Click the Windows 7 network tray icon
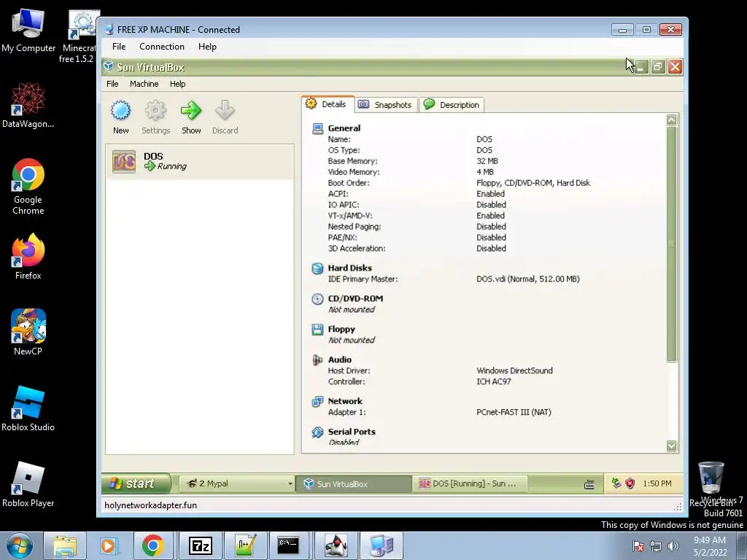This screenshot has width=747, height=560. pyautogui.click(x=656, y=546)
